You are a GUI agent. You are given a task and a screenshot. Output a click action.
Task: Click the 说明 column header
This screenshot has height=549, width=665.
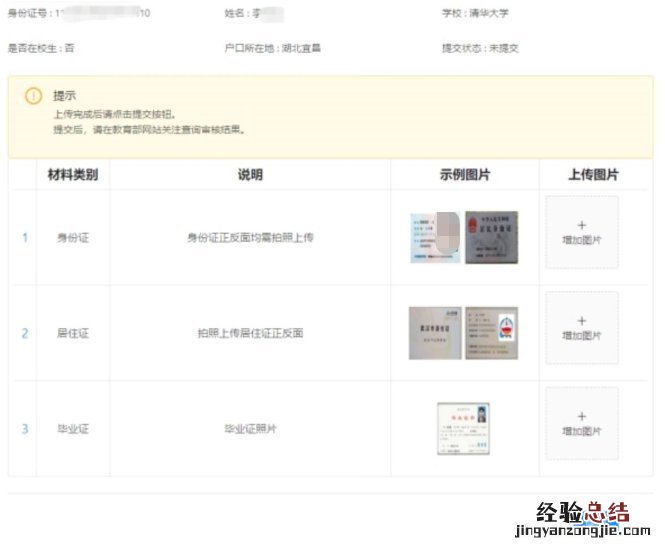pyautogui.click(x=250, y=175)
